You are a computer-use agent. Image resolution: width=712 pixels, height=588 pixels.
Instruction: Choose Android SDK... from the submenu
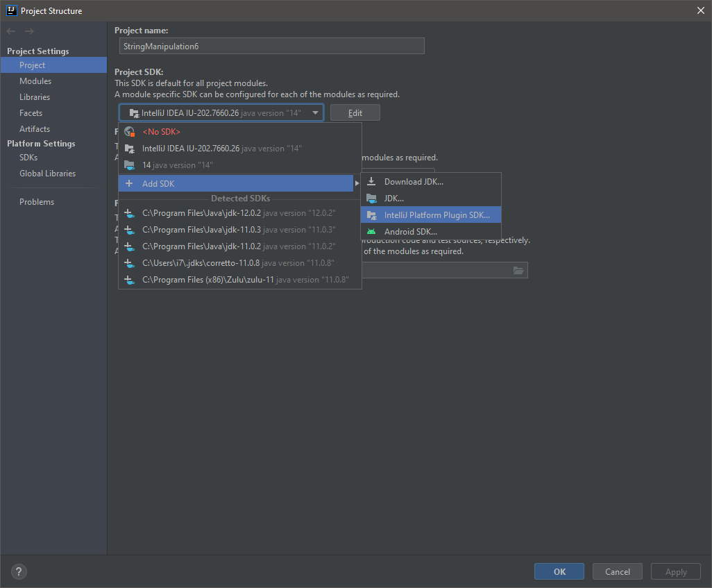pyautogui.click(x=431, y=232)
